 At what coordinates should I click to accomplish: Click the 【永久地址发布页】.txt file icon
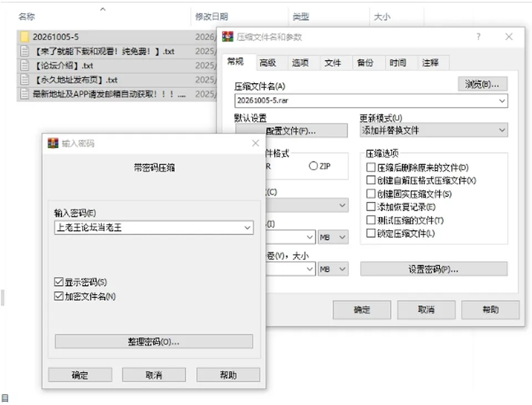[24, 79]
